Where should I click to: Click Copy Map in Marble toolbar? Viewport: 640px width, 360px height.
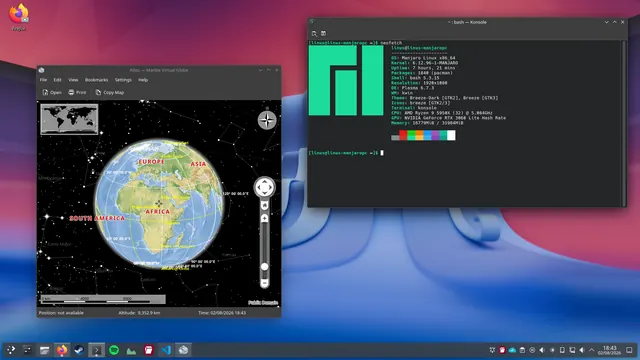pyautogui.click(x=109, y=93)
